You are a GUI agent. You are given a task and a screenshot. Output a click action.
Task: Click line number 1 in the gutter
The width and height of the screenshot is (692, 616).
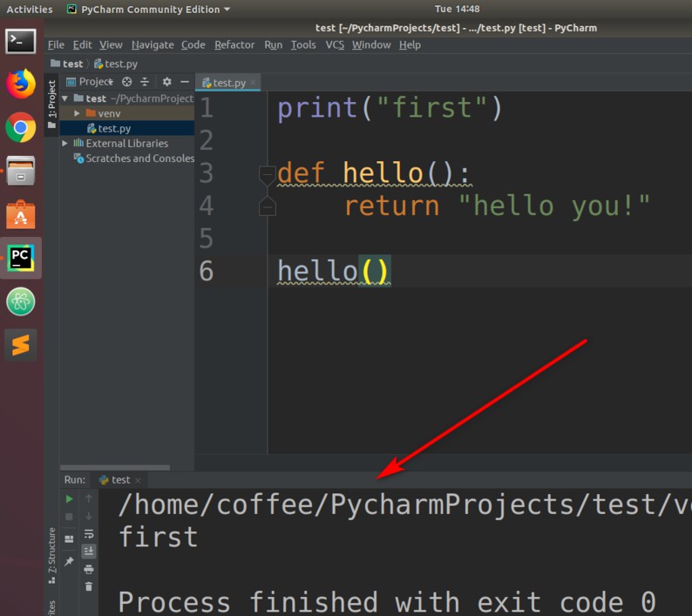(207, 108)
